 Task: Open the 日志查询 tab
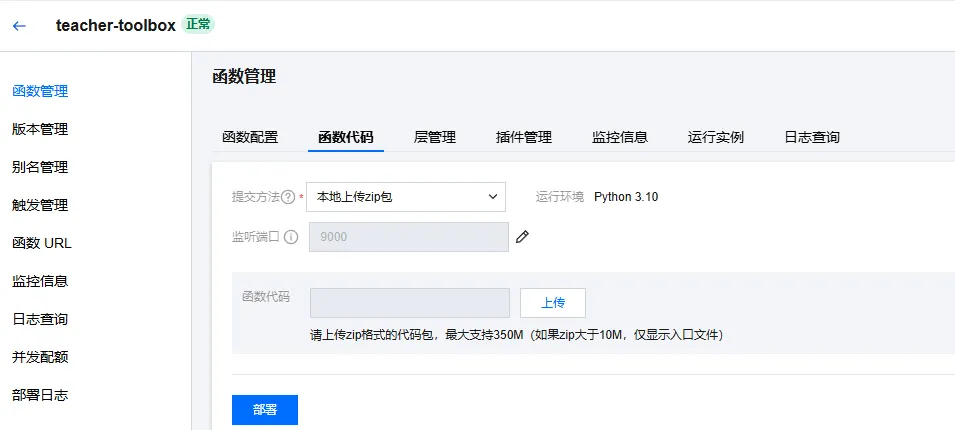812,137
